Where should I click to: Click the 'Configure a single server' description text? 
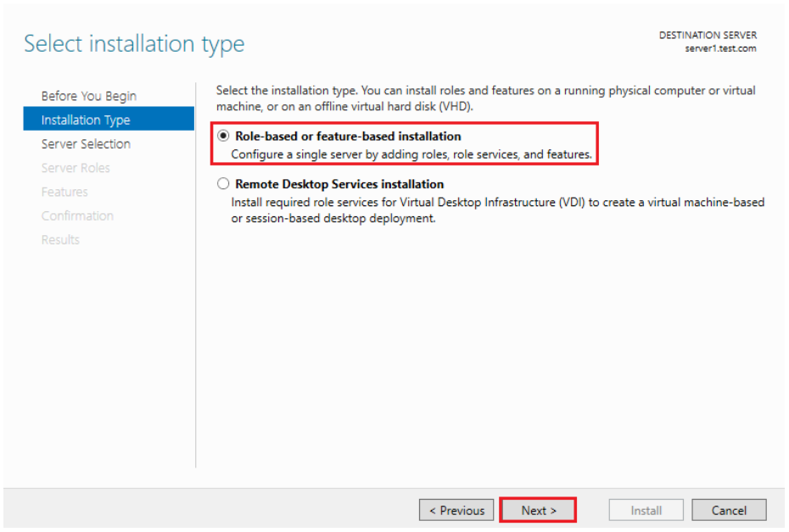[x=411, y=154]
